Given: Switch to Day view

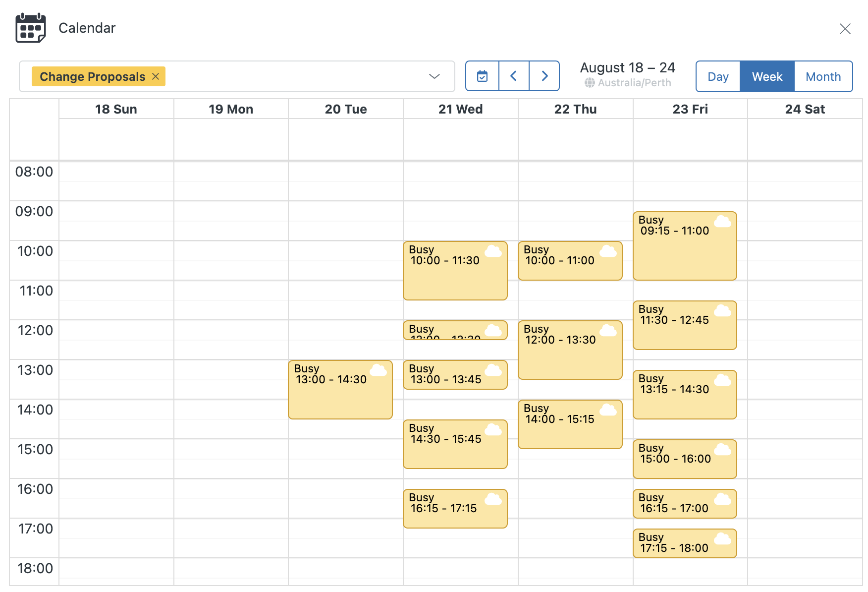Looking at the screenshot, I should 717,77.
